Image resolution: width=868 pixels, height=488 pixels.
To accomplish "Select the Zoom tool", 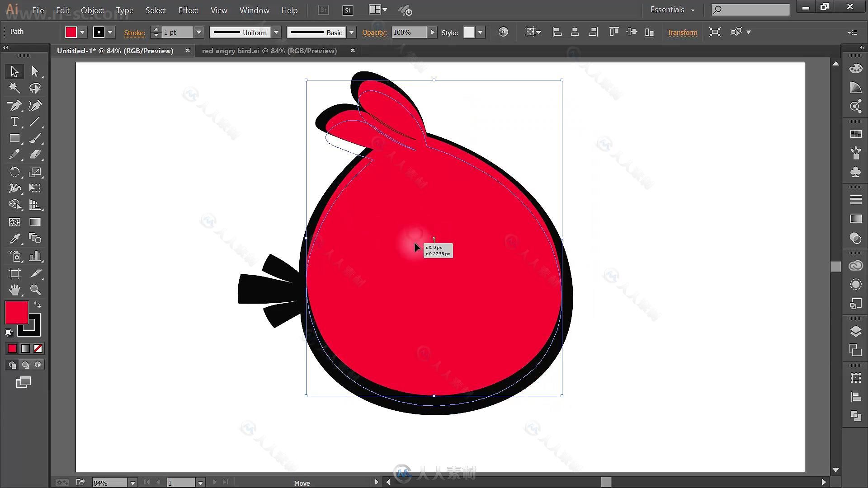I will [x=35, y=290].
